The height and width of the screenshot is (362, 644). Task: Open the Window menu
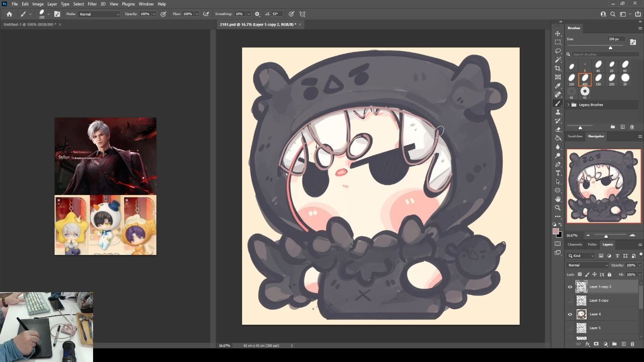146,4
